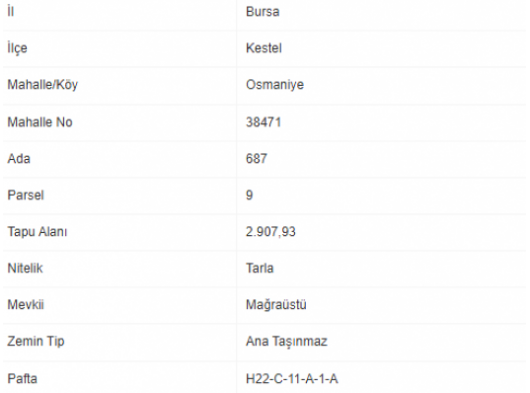Select the Tapu Alanı label
530x393 pixels.
[x=37, y=232]
